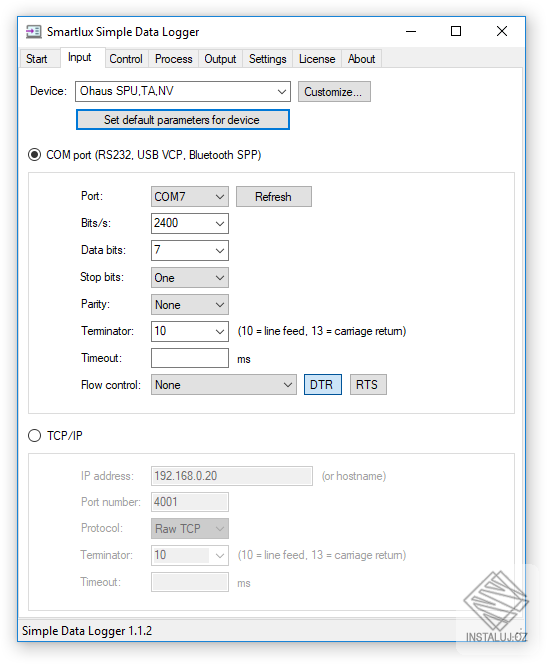
Task: Switch to the Output tab
Action: point(220,59)
